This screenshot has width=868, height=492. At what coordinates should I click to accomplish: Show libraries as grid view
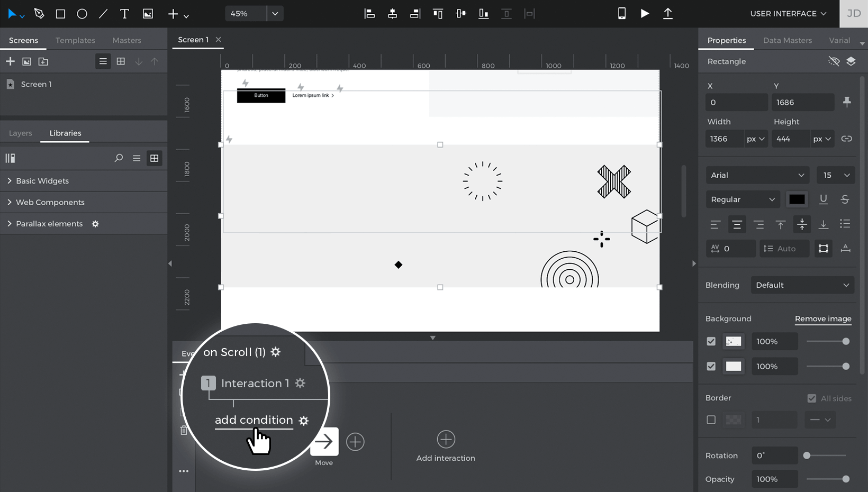154,158
